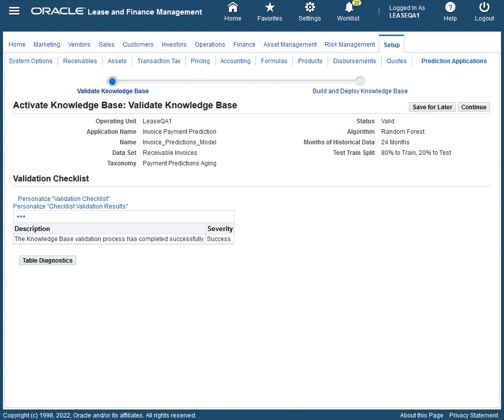Click the 80% to Train split value
The image size is (504, 420).
(416, 153)
